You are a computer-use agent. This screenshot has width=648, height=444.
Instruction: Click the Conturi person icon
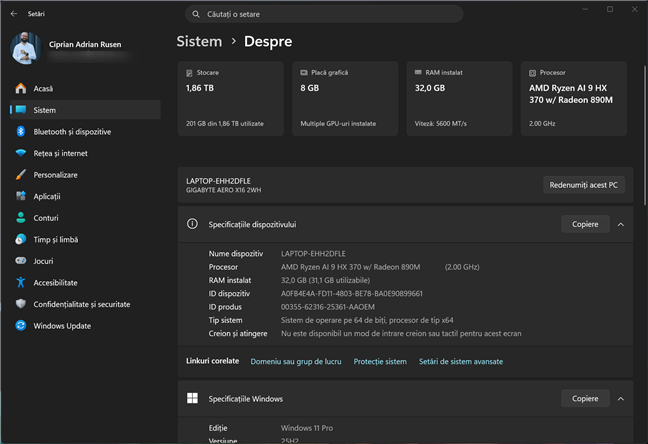click(x=21, y=217)
